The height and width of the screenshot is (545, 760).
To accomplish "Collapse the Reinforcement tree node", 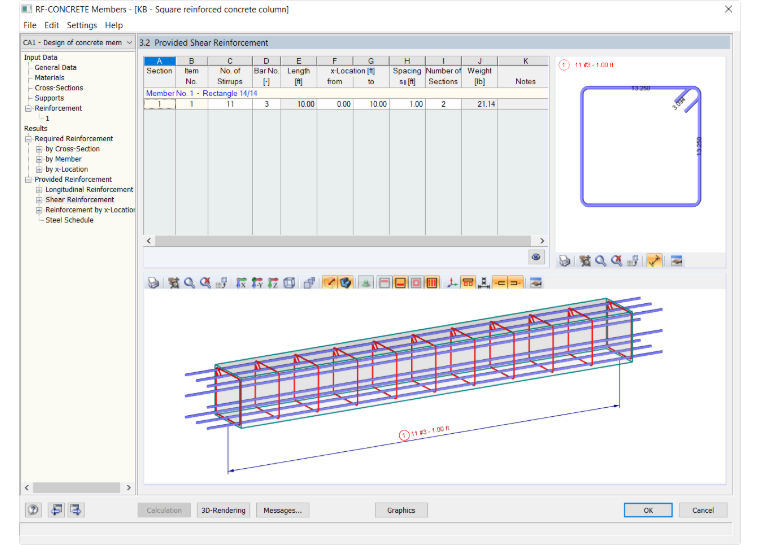I will 28,108.
